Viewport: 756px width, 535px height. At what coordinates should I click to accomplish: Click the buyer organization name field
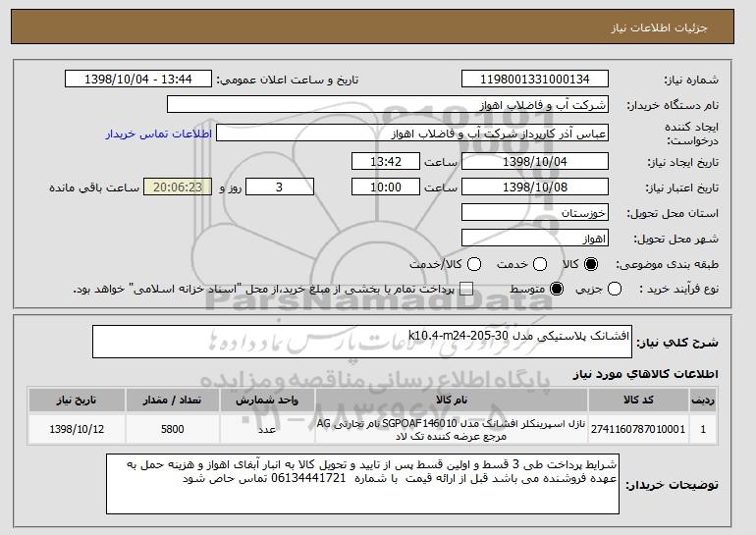[388, 105]
